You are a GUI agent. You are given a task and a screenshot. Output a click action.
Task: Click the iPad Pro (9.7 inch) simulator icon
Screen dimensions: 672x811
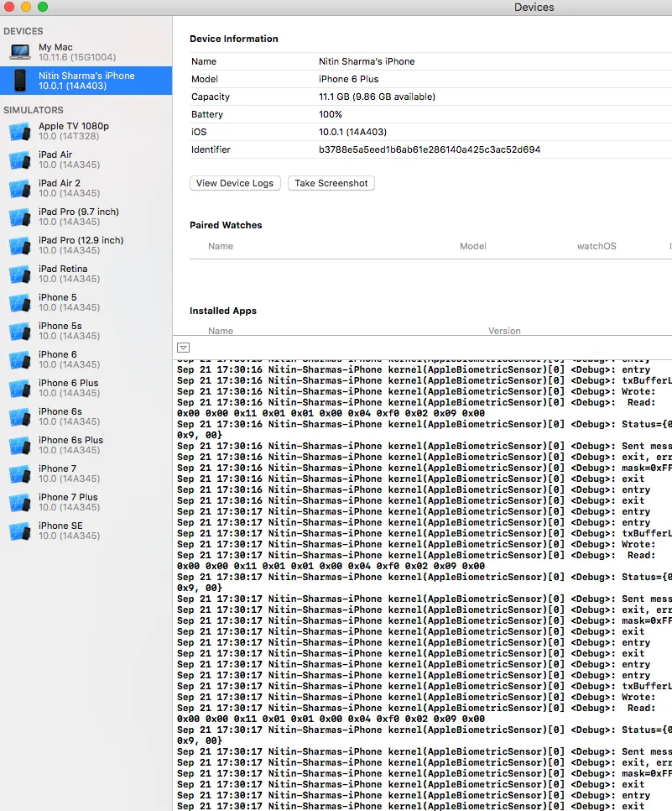click(20, 217)
